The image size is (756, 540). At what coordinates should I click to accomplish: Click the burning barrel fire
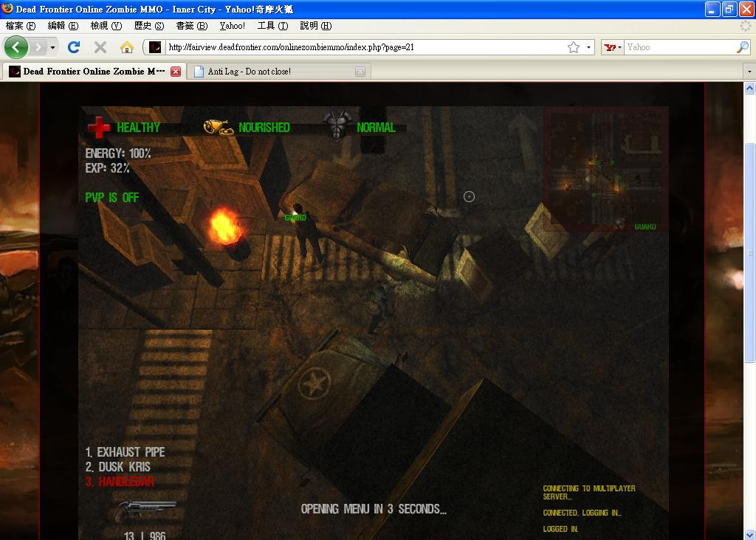coord(224,226)
